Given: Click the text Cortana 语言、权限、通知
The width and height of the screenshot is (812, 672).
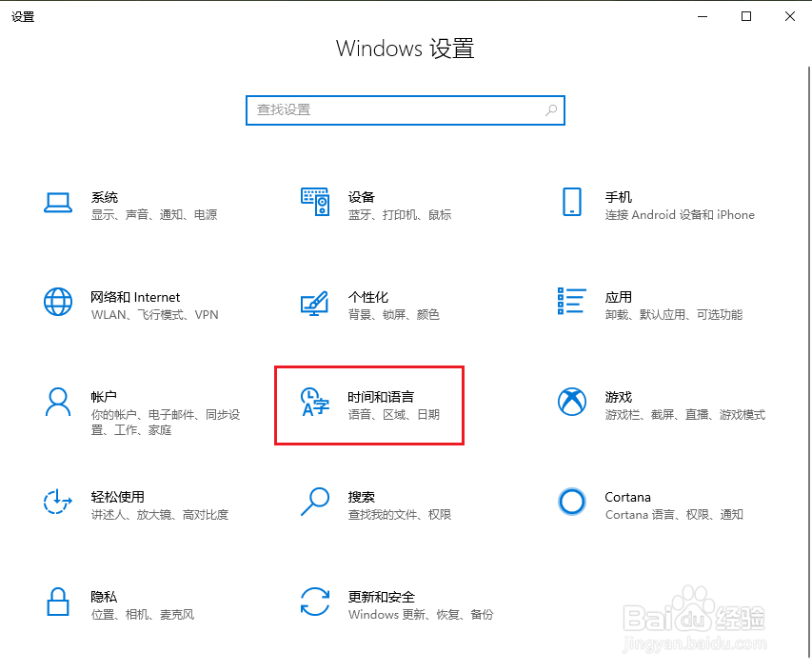Looking at the screenshot, I should [674, 515].
